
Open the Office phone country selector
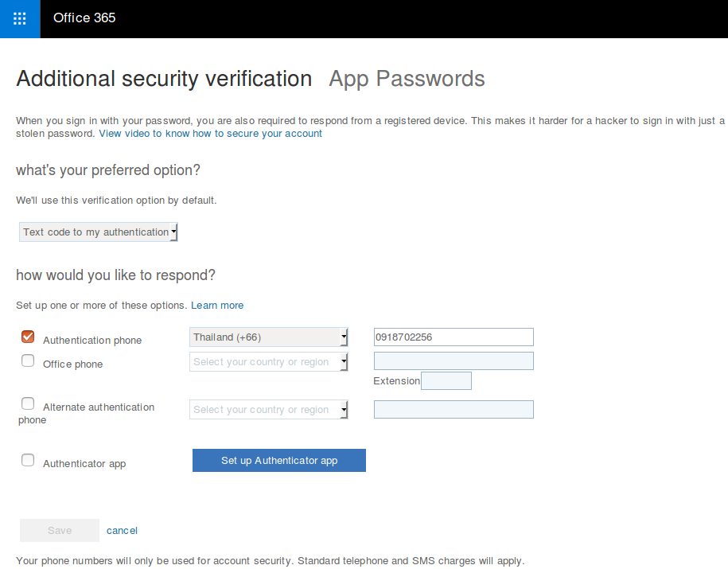[x=269, y=362]
